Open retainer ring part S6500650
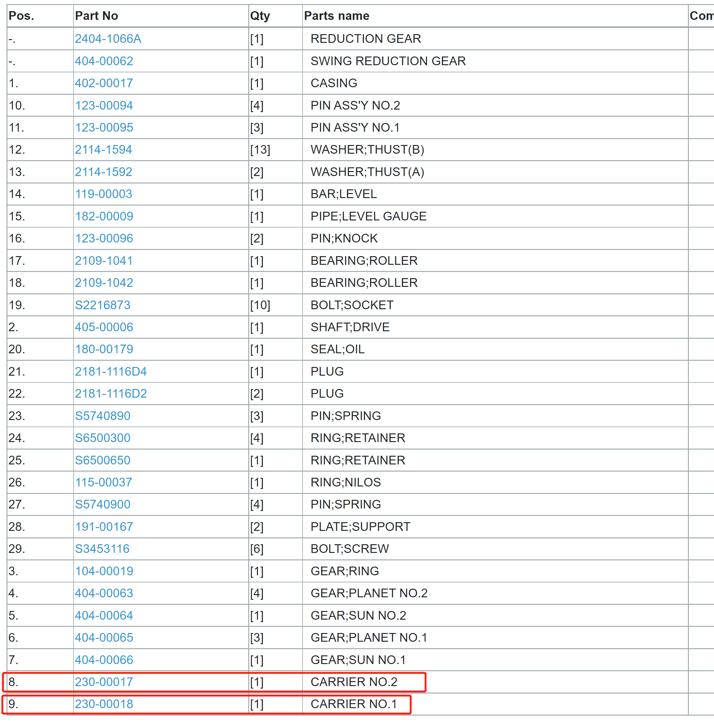714x728 pixels. click(x=102, y=460)
